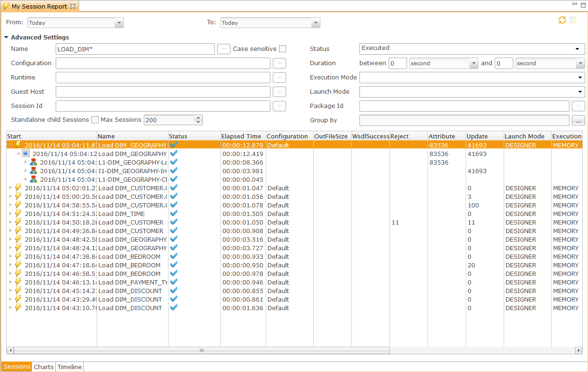Click the orange refresh report icon
Image resolution: width=588 pixels, height=372 pixels.
[562, 20]
